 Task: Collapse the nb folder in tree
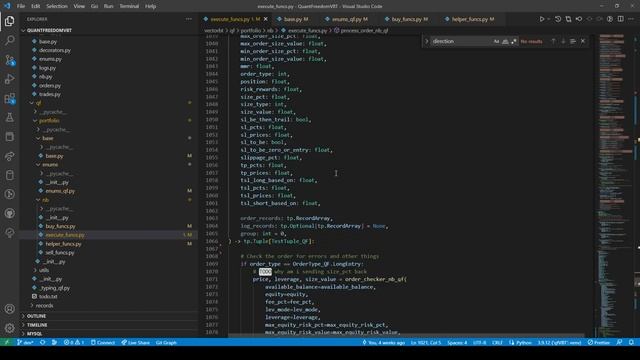[45, 200]
